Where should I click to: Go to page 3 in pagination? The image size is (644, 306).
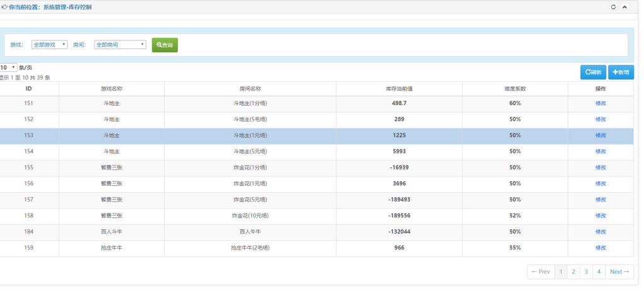tap(586, 272)
